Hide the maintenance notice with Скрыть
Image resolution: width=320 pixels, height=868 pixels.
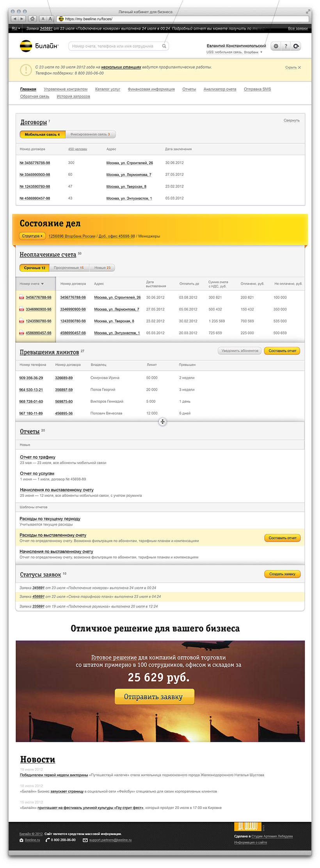pyautogui.click(x=293, y=68)
